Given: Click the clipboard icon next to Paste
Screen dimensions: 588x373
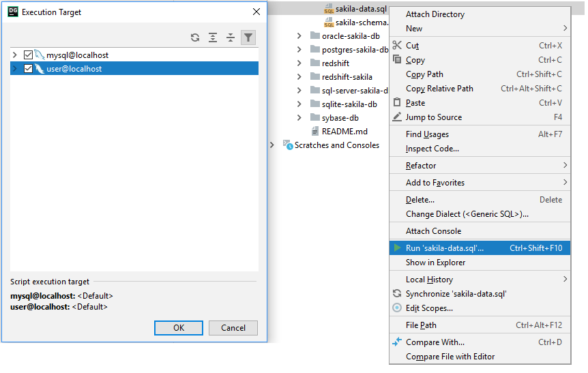Looking at the screenshot, I should [397, 102].
